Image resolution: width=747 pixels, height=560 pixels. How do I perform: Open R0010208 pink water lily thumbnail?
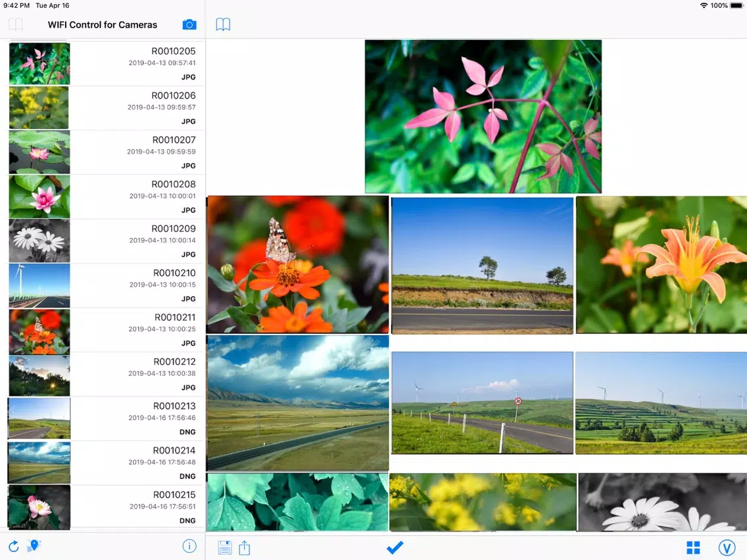point(39,197)
